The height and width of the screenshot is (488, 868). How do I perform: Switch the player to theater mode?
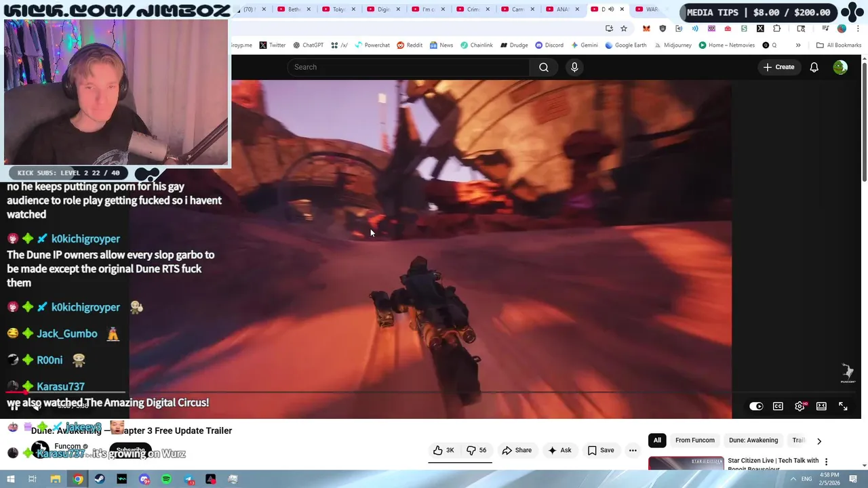tap(821, 406)
